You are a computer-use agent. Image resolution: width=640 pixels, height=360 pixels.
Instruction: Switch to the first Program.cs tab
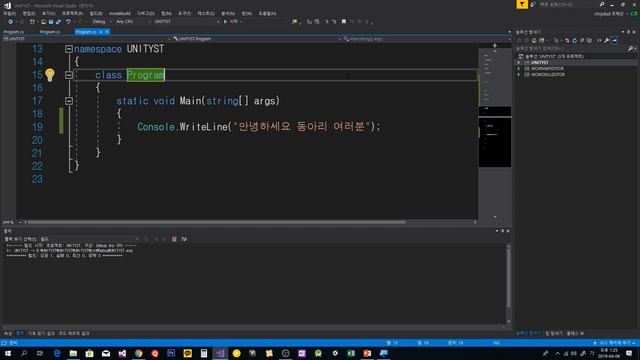pyautogui.click(x=13, y=32)
